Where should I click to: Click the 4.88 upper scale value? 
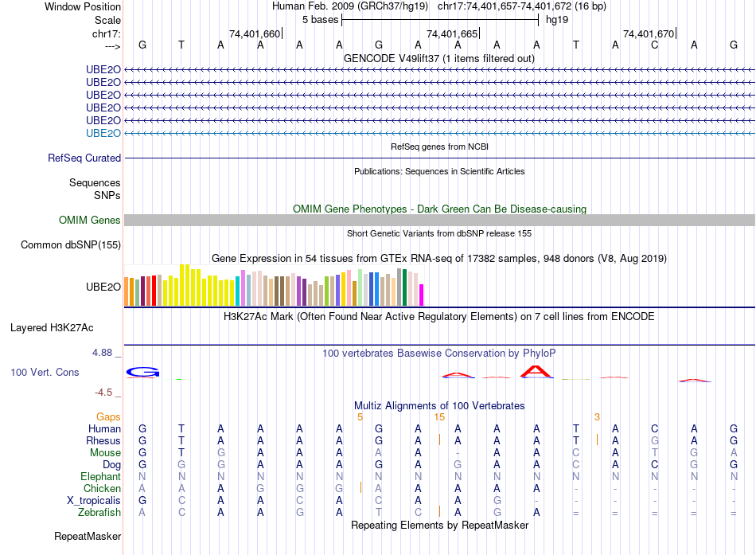pyautogui.click(x=102, y=353)
